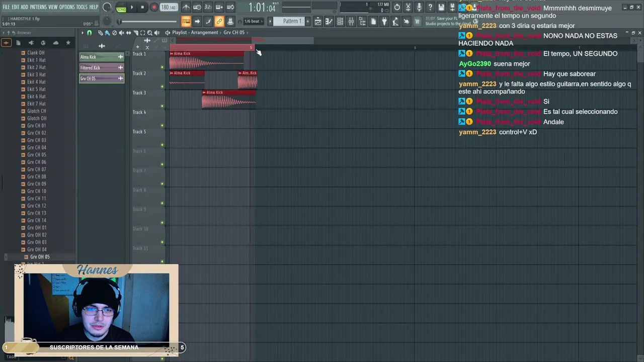Click the 180.140 tempo field

(169, 8)
